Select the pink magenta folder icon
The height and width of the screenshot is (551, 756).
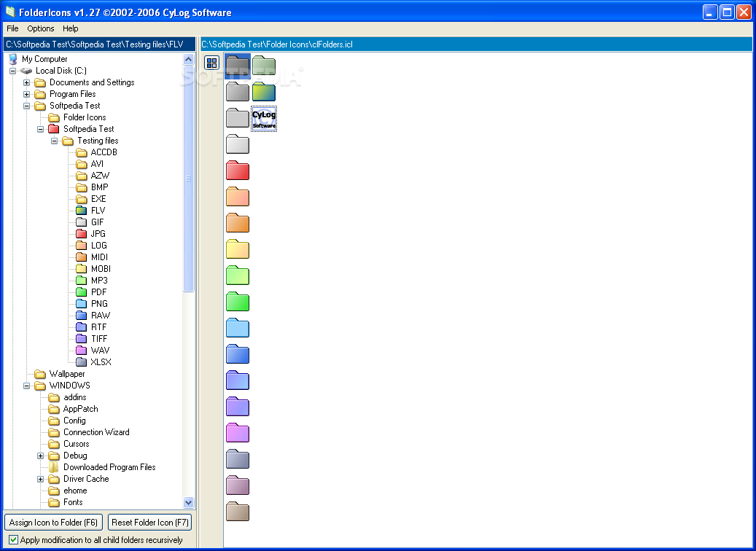238,432
